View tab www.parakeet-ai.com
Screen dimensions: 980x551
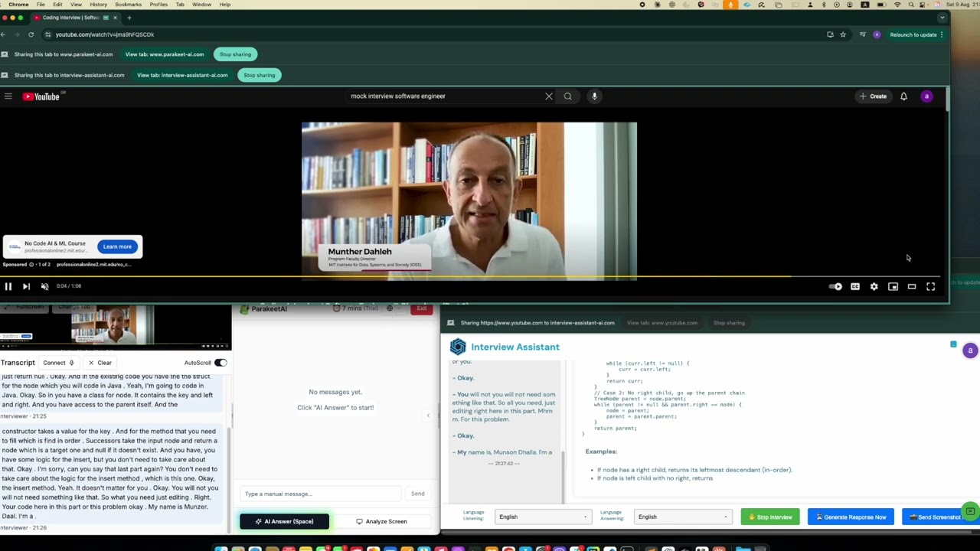pos(165,54)
